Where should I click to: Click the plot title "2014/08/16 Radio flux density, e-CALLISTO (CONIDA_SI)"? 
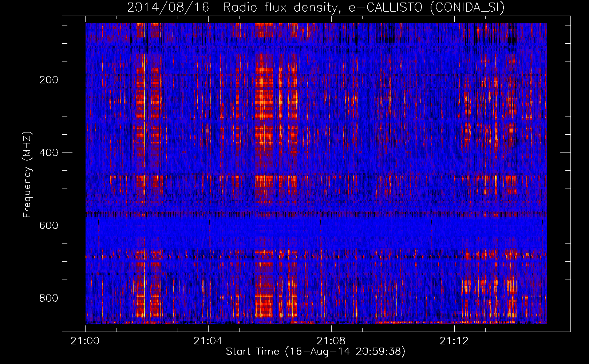[316, 7]
